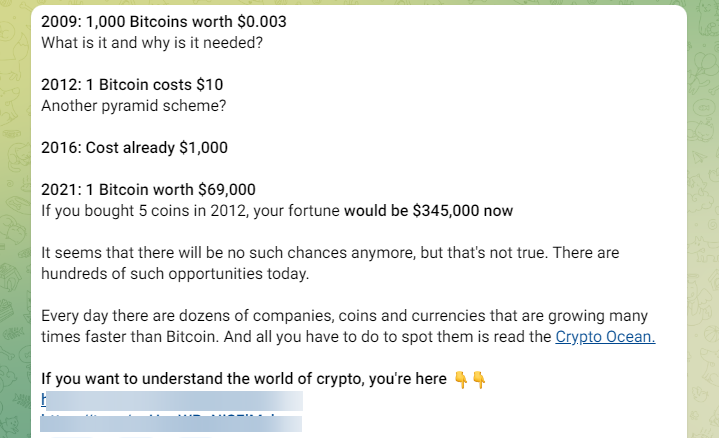
Task: Click the first pointing-down emoji
Action: [x=461, y=379]
